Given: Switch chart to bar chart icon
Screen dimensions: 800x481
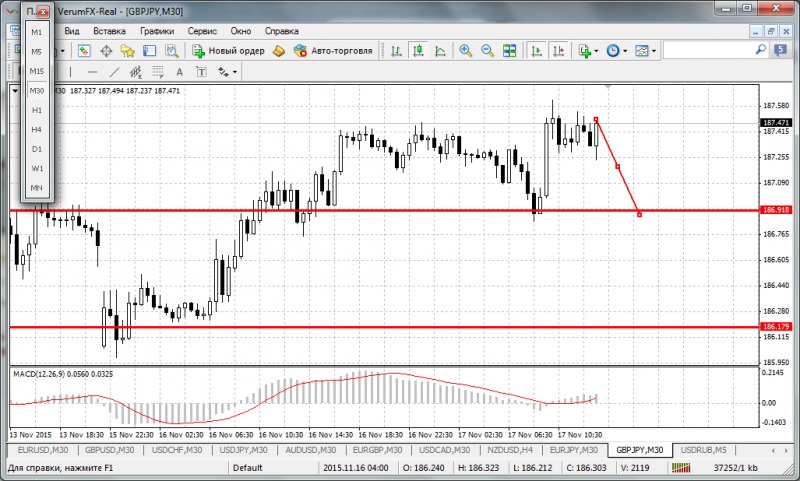Looking at the screenshot, I should coord(397,51).
